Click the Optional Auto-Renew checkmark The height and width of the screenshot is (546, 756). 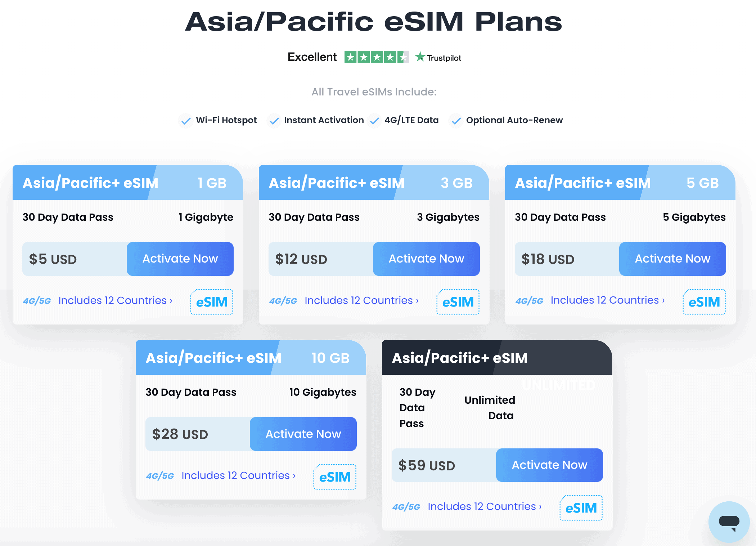[x=456, y=121]
